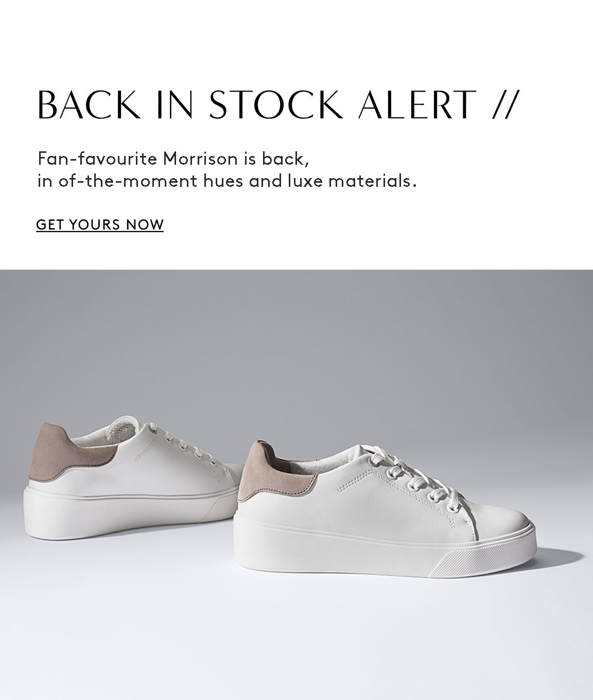Screen dimensions: 593x700
Task: Select the Fan-favourite Morrison is back text
Action: 173,159
